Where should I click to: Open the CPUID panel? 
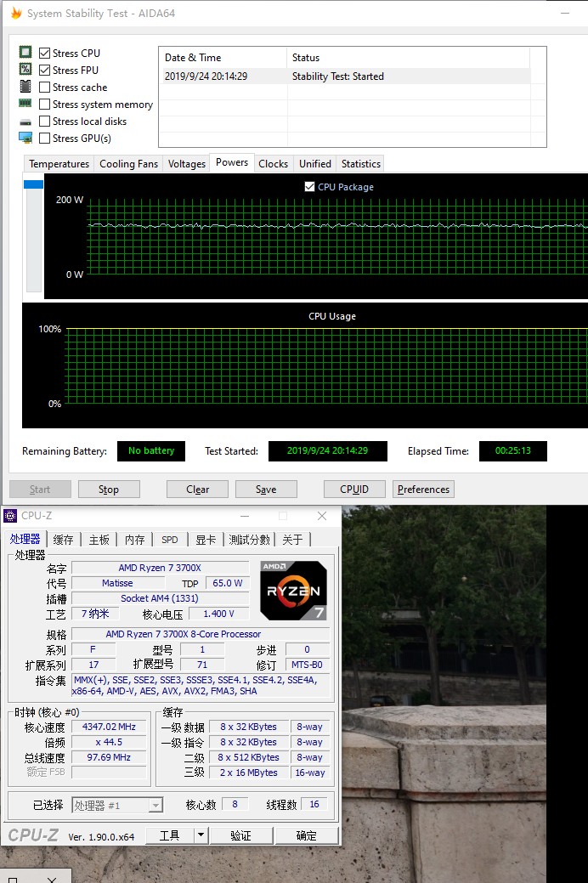tap(354, 490)
